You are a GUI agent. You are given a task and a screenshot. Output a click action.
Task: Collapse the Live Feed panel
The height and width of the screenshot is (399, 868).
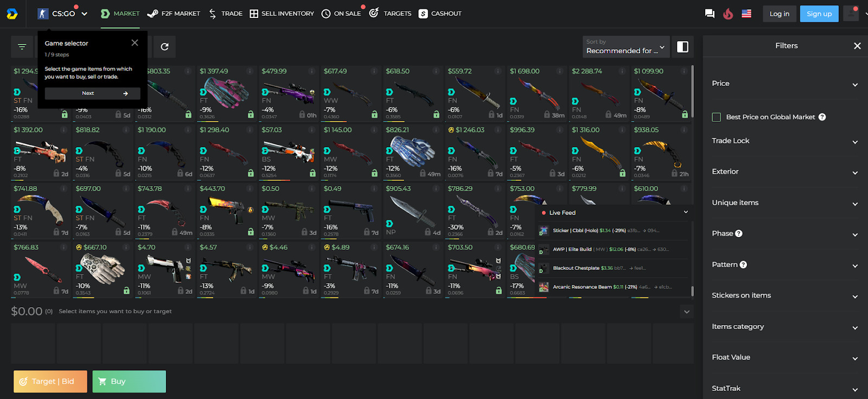686,212
